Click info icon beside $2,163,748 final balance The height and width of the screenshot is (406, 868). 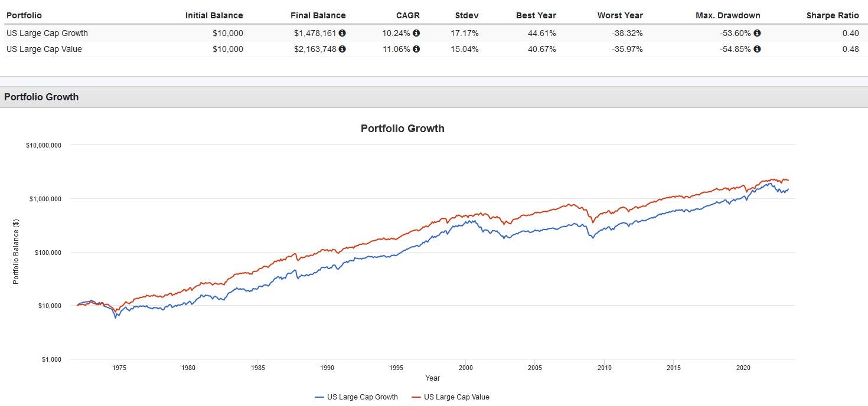tap(342, 49)
